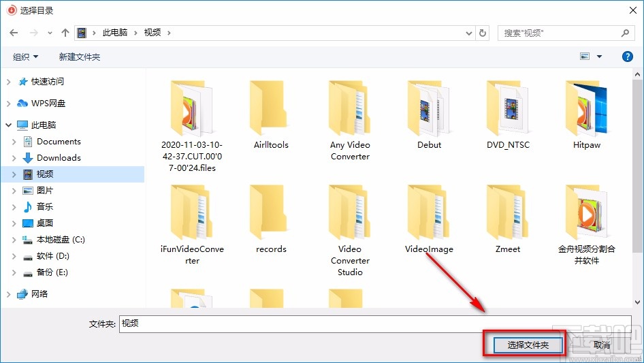This screenshot has width=644, height=363.
Task: Select 视频 in the navigation pane
Action: point(45,174)
